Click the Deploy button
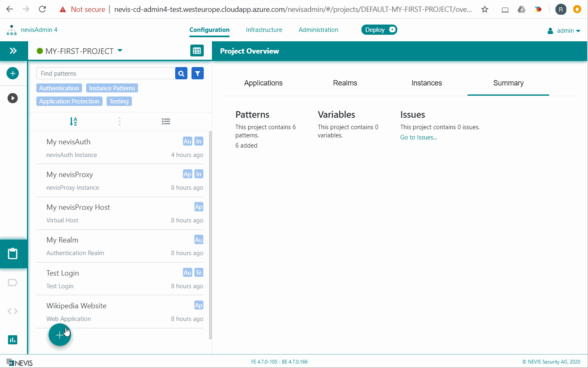The image size is (588, 368). point(379,30)
